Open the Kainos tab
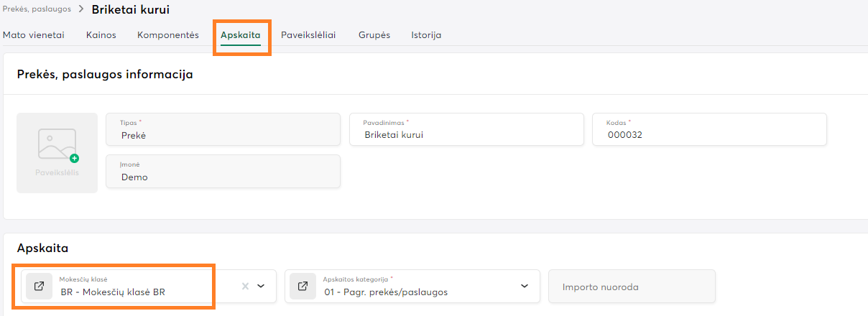 [101, 34]
